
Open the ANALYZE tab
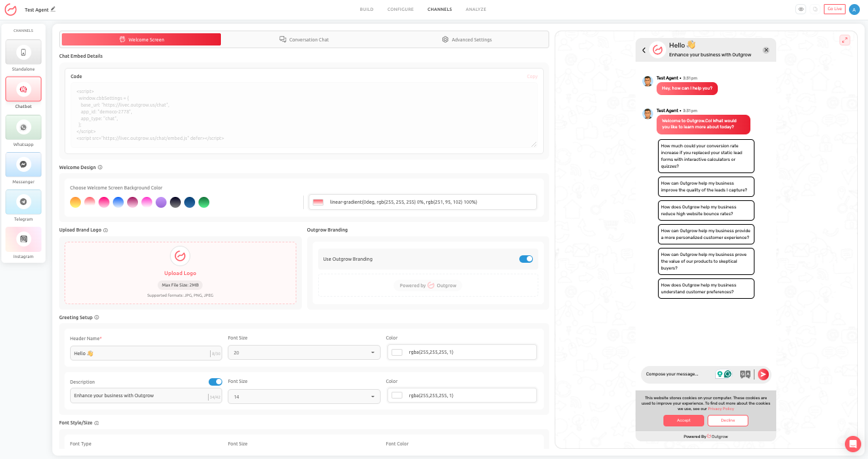(x=476, y=10)
